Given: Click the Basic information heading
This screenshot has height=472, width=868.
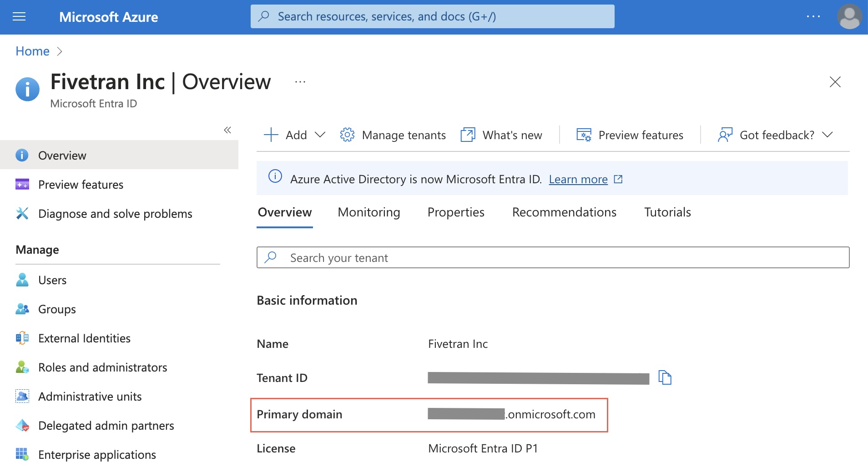Looking at the screenshot, I should point(307,300).
